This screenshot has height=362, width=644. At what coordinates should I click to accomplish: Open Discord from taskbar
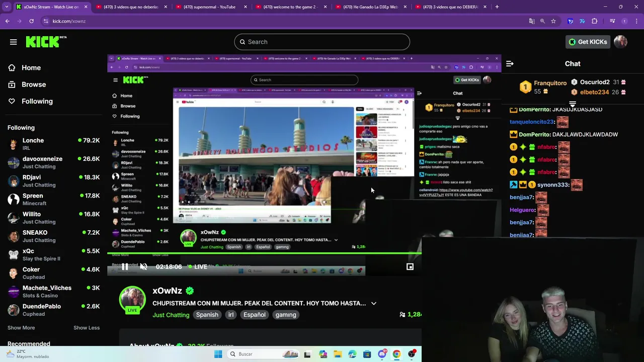pos(382,354)
